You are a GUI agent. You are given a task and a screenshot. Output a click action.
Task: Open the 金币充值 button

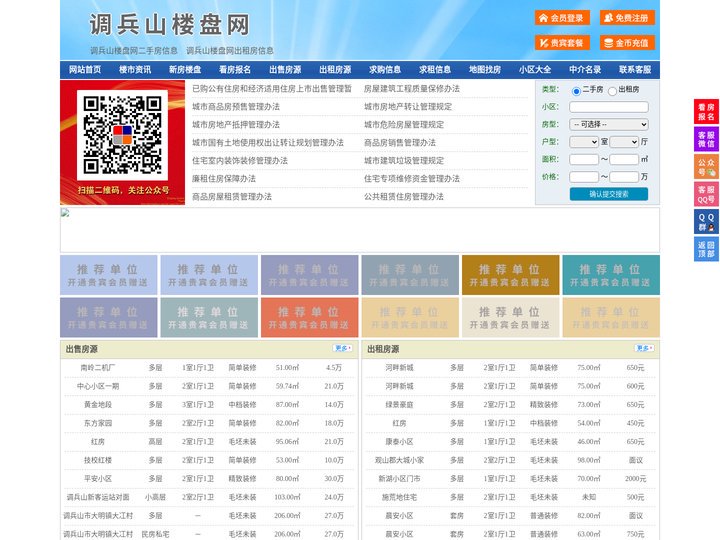coord(627,43)
